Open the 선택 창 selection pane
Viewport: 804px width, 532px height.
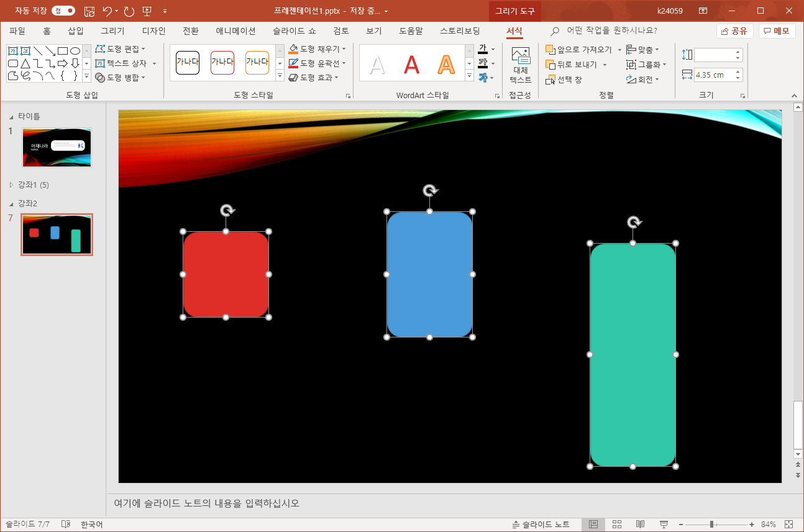coord(564,80)
